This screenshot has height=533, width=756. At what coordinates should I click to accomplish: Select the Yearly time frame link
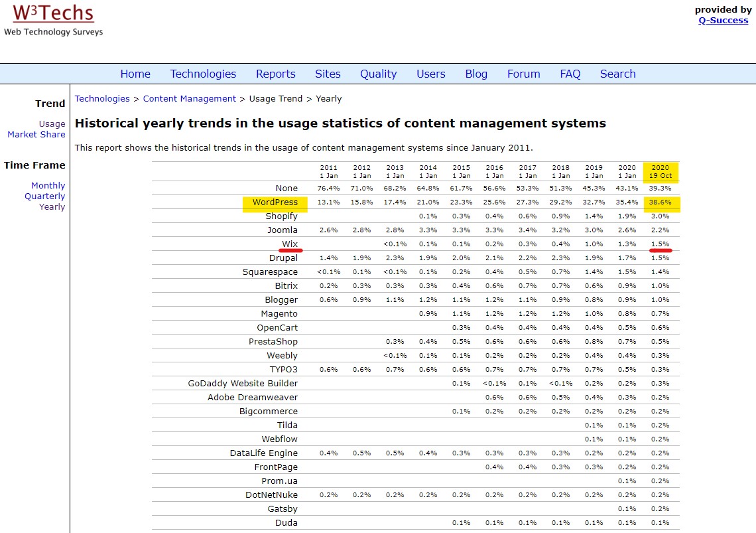pos(52,206)
